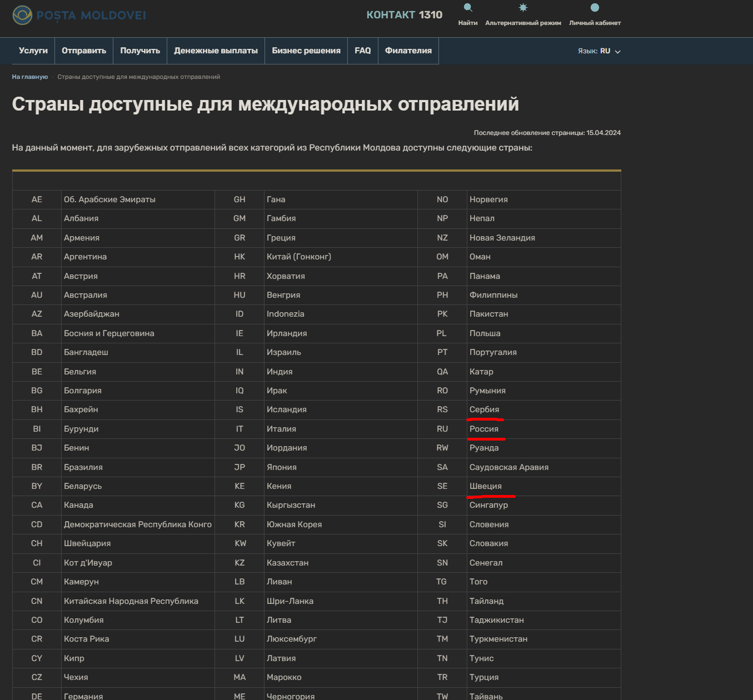Click the page title heading
The width and height of the screenshot is (753, 700).
click(266, 104)
